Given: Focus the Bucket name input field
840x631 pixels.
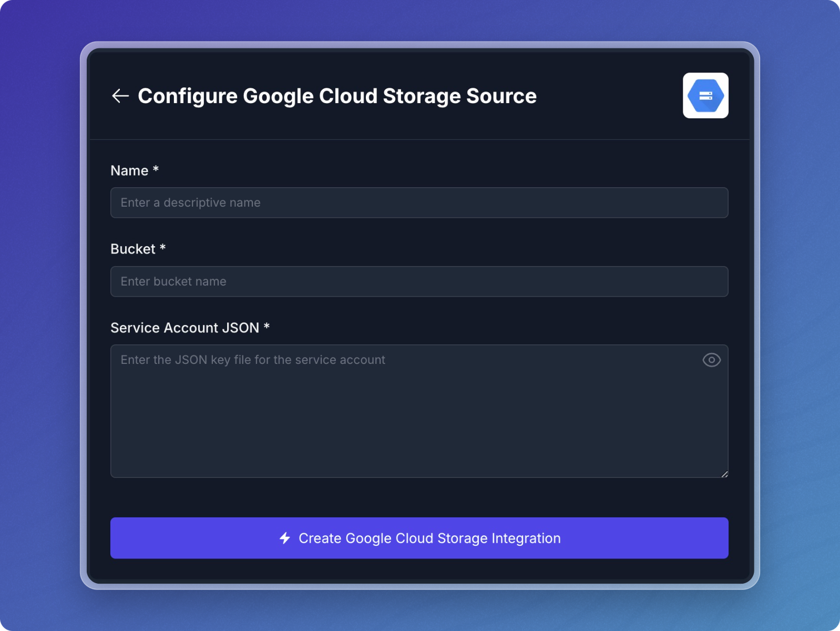Looking at the screenshot, I should coord(419,282).
